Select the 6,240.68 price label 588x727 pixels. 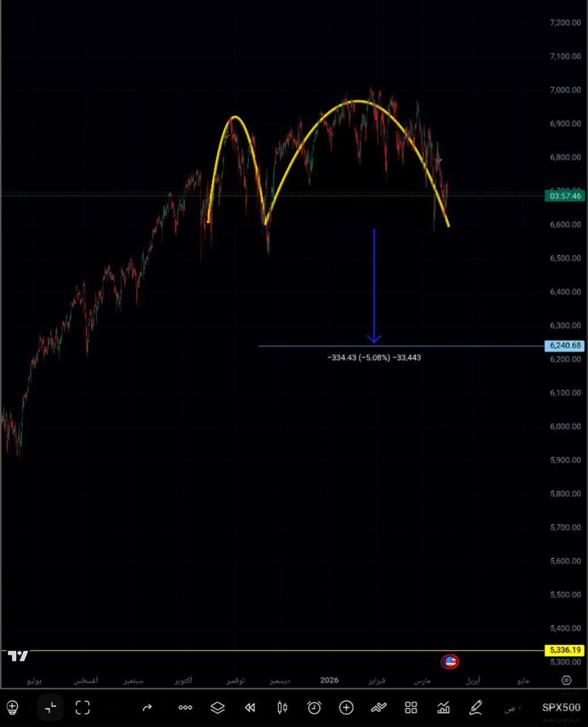point(566,346)
